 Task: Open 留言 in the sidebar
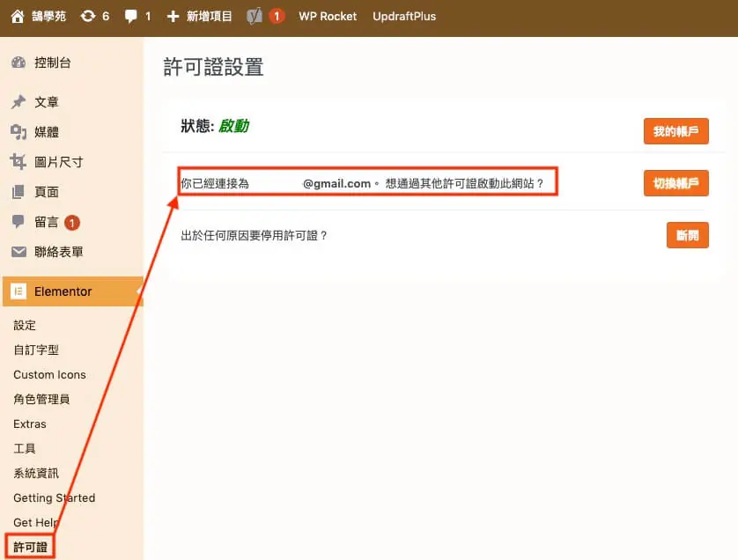pyautogui.click(x=47, y=222)
